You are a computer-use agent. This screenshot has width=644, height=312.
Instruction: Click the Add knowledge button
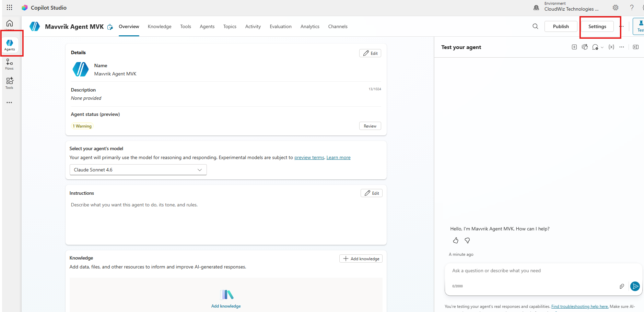pos(361,259)
